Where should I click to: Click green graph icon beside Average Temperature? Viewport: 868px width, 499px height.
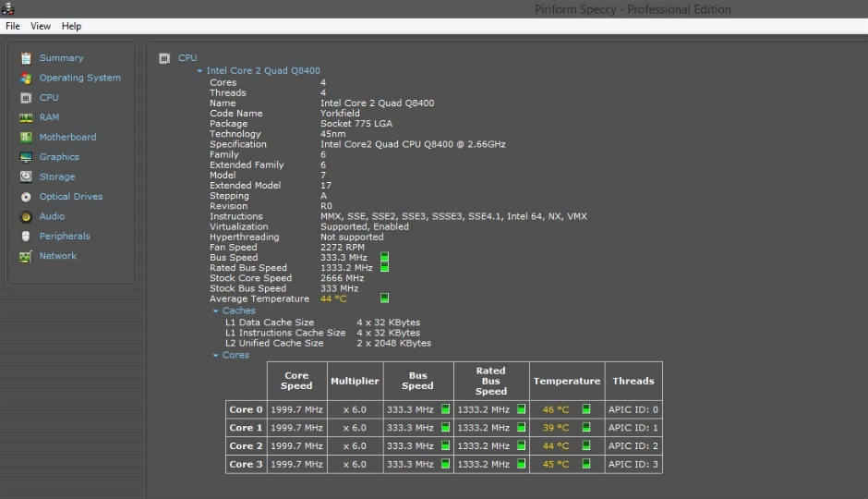pyautogui.click(x=385, y=298)
